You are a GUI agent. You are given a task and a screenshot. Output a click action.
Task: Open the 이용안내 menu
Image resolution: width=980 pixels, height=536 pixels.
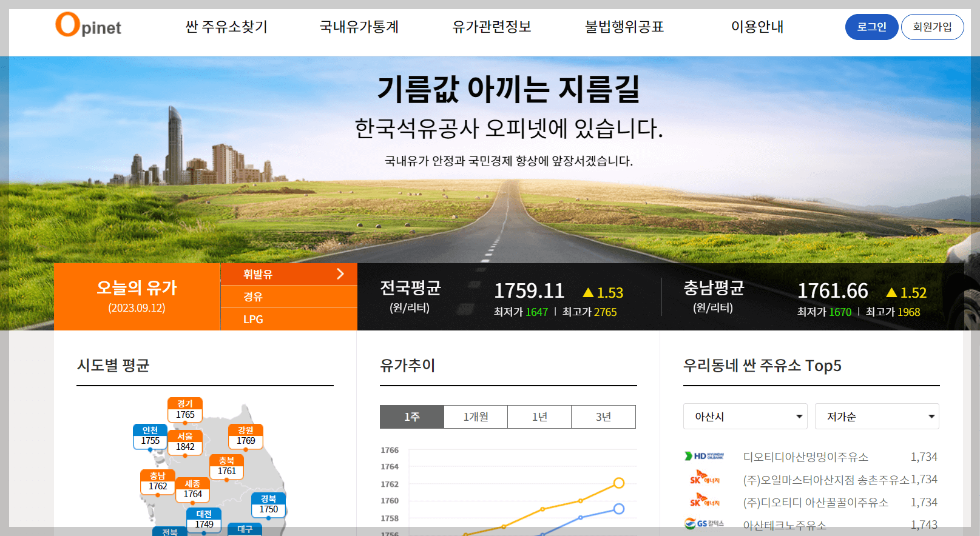(x=757, y=27)
